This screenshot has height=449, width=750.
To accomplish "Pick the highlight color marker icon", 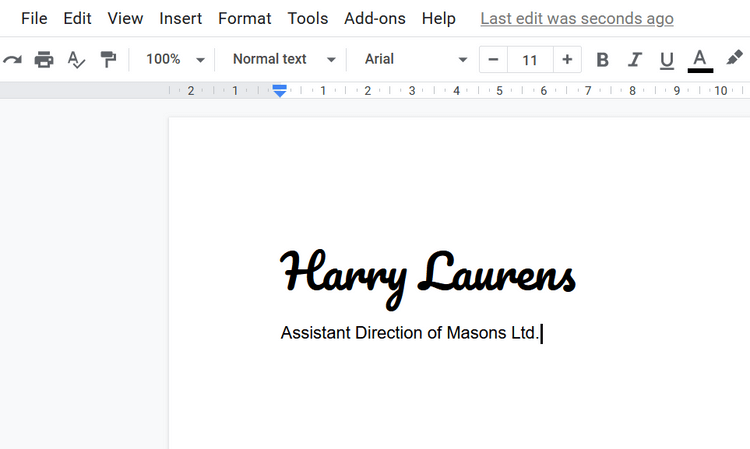I will 735,59.
